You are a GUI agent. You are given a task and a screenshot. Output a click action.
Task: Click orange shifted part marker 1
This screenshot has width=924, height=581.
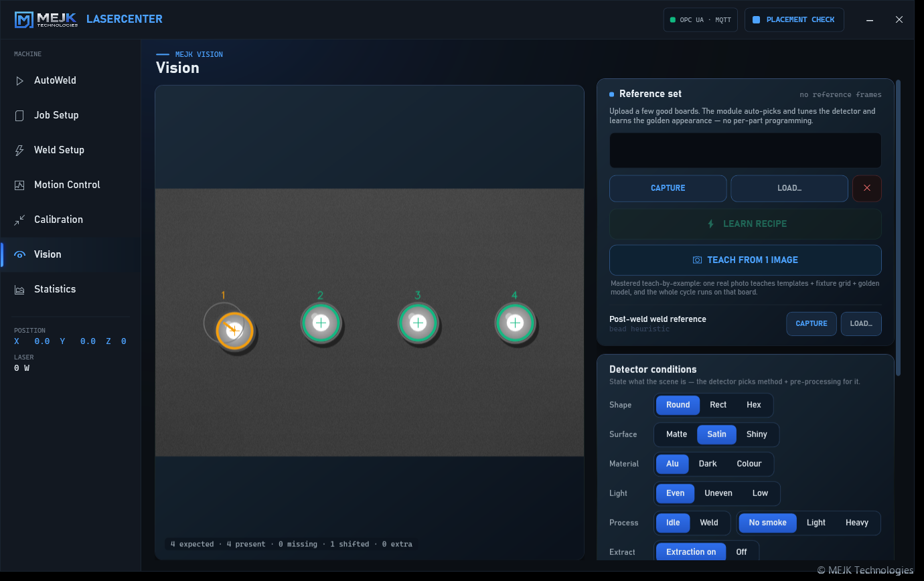234,331
